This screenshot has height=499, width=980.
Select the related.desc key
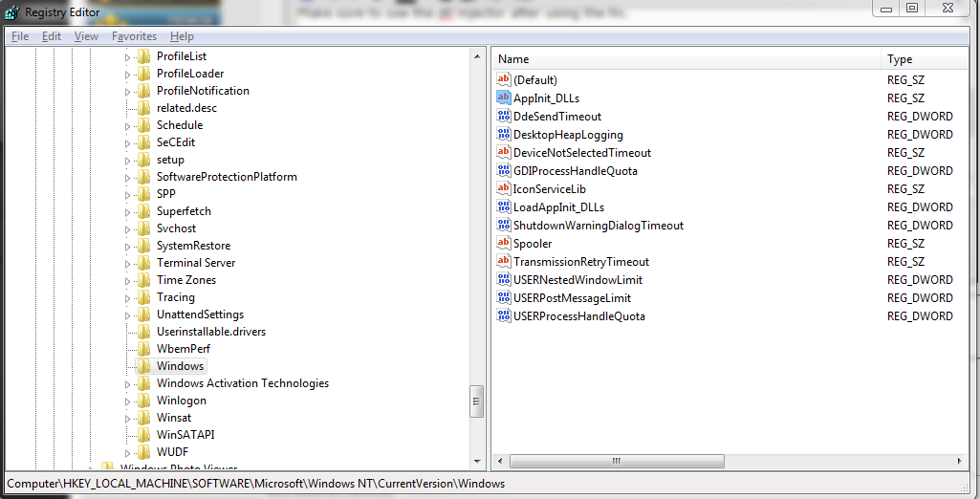[x=186, y=108]
